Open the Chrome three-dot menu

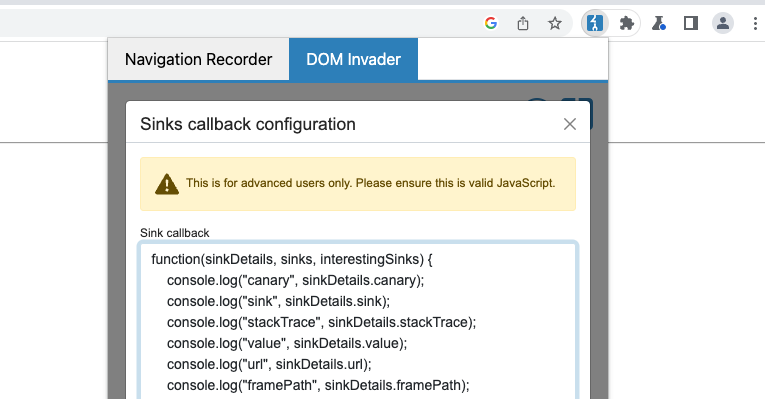(755, 23)
